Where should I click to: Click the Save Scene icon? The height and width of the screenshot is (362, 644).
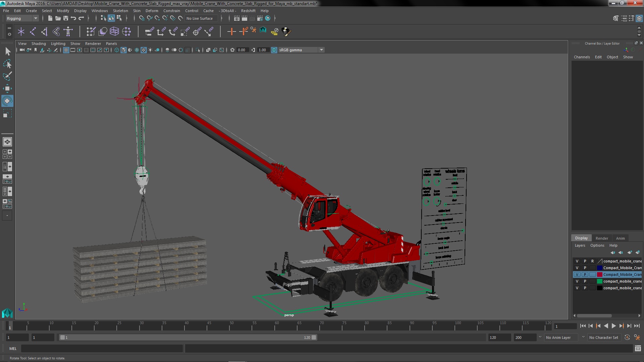coord(66,18)
